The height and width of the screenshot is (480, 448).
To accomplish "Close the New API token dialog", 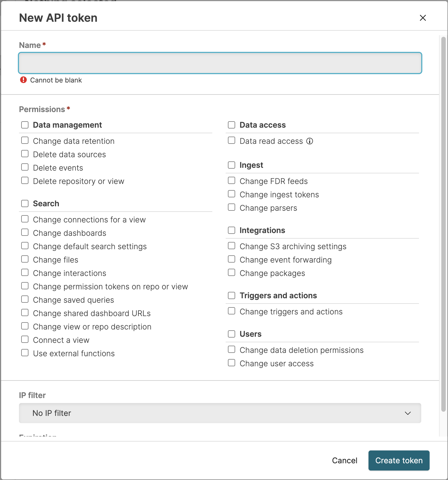I will [x=423, y=18].
